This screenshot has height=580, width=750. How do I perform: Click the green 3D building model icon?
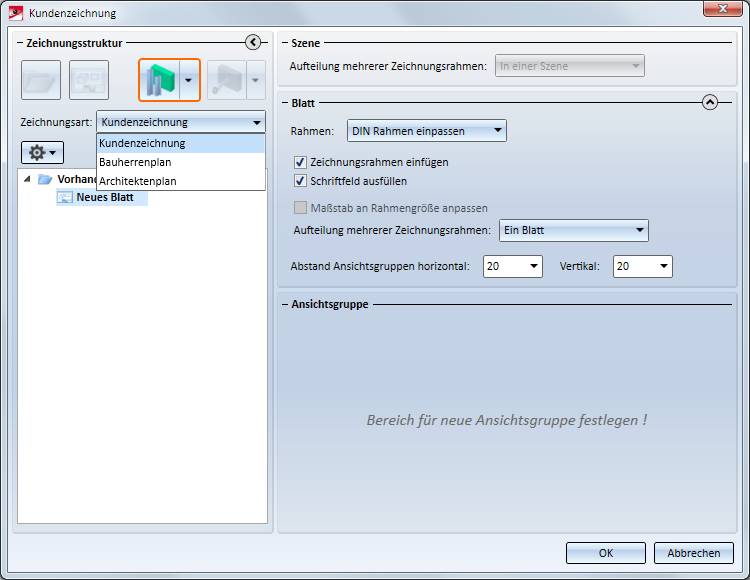pos(159,80)
